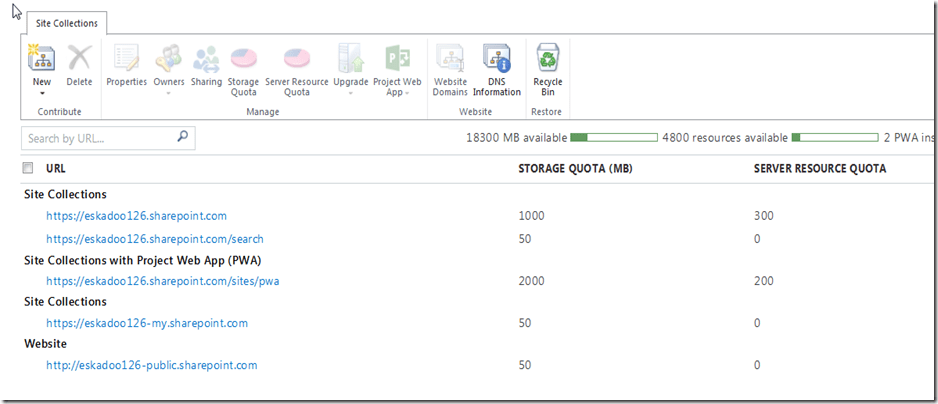Open the Storage Quota settings

[243, 57]
